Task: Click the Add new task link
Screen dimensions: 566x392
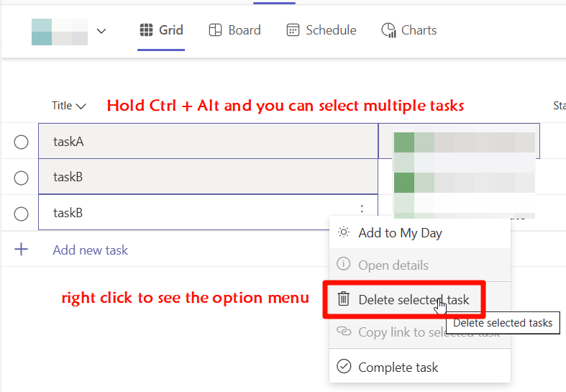Action: pos(90,250)
